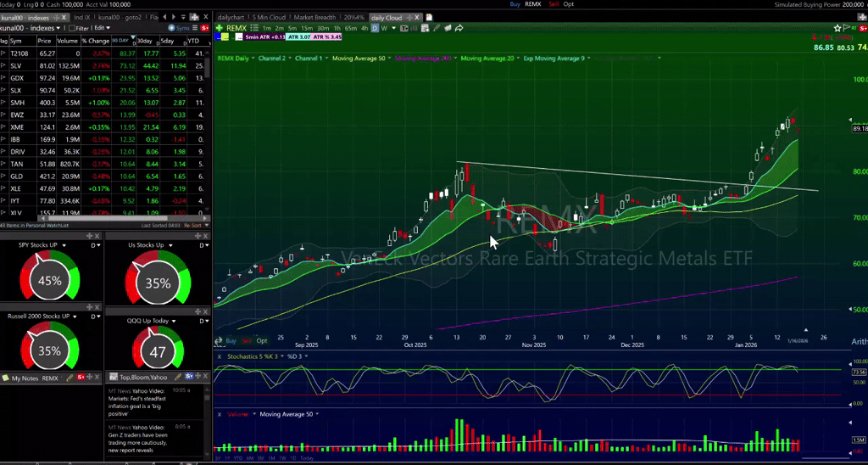Switch to the 5 Min Cloud tab
This screenshot has height=465, width=868.
[x=269, y=18]
